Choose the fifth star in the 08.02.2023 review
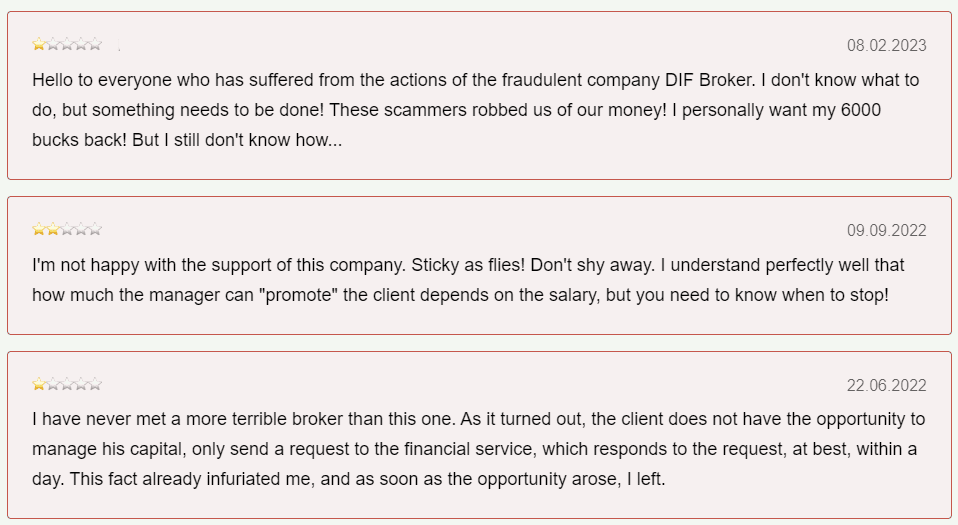The height and width of the screenshot is (525, 958). (x=95, y=44)
